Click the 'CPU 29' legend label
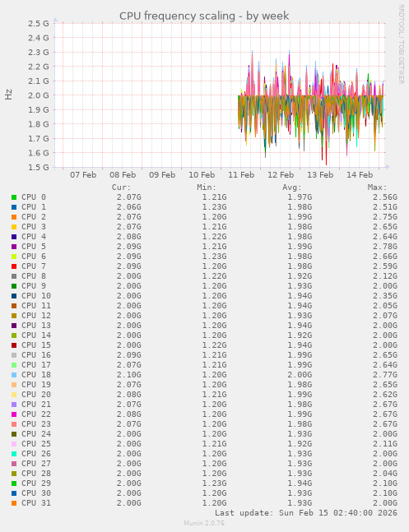409x532 pixels. click(x=36, y=483)
